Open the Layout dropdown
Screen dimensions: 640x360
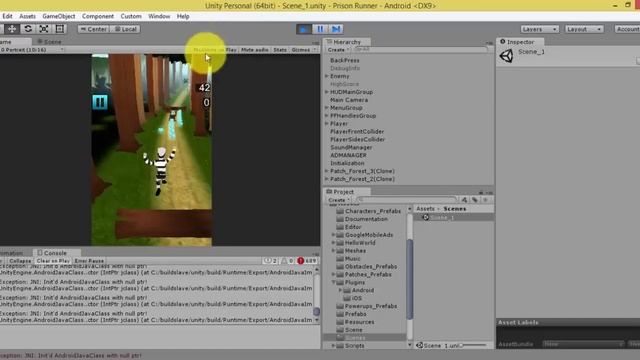click(x=584, y=29)
